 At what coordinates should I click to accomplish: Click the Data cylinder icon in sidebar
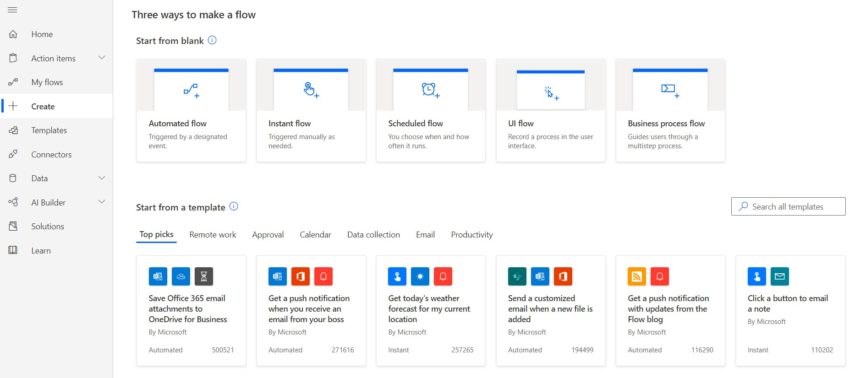tap(13, 178)
